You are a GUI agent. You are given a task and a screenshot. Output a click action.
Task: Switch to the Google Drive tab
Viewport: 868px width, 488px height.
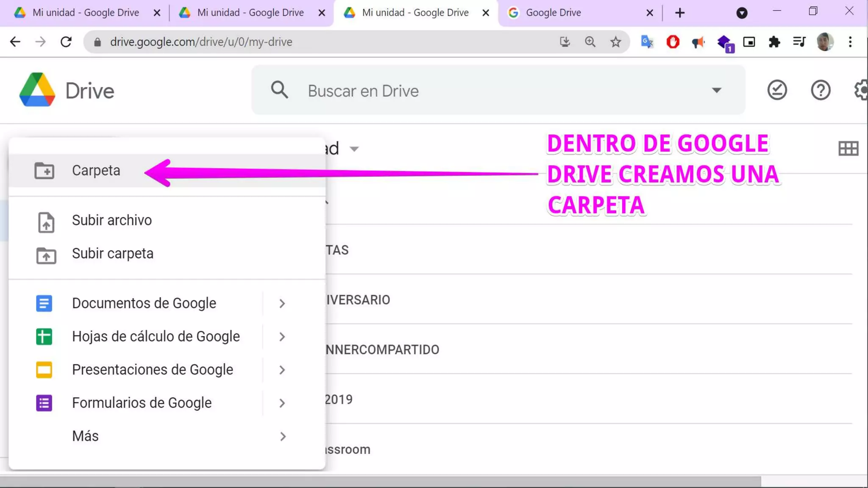tap(553, 13)
